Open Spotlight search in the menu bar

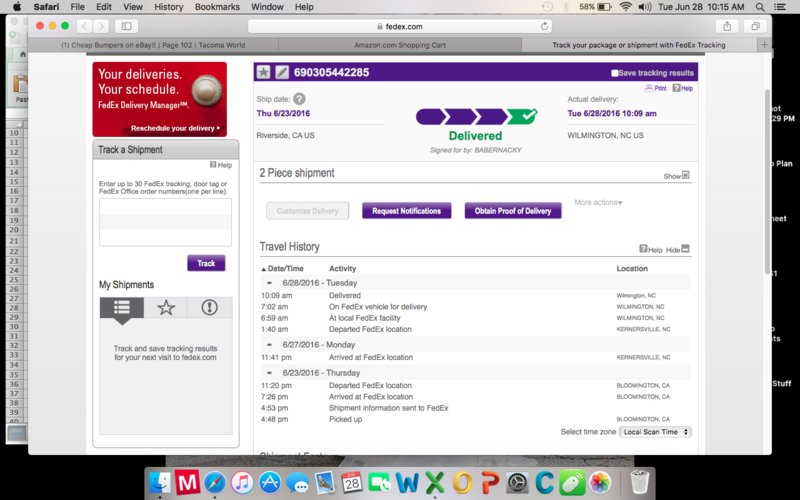point(760,7)
